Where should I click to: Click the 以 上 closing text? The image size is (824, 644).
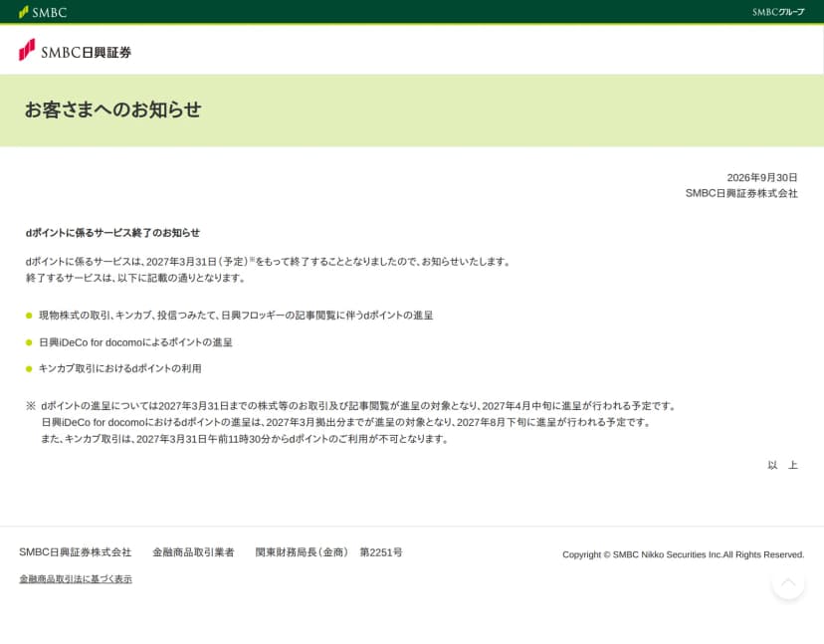click(x=782, y=465)
